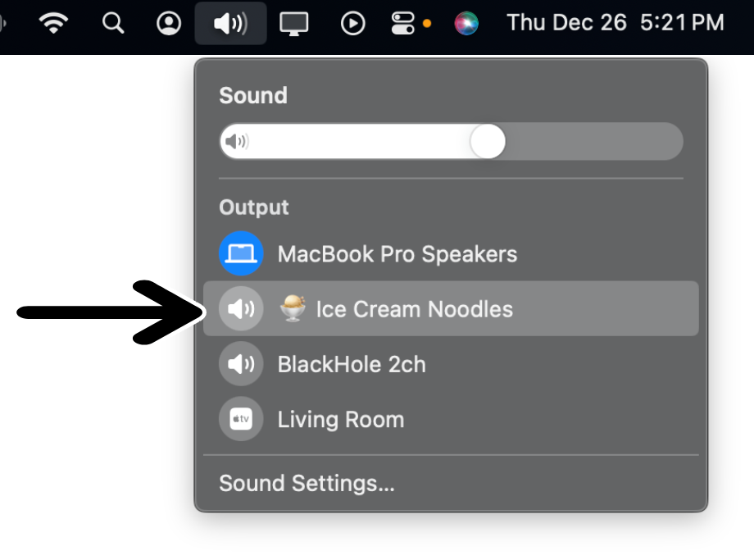Click the speaker icon beside BlackHole 2ch
Viewport: 754px width, 560px height.
[x=240, y=363]
